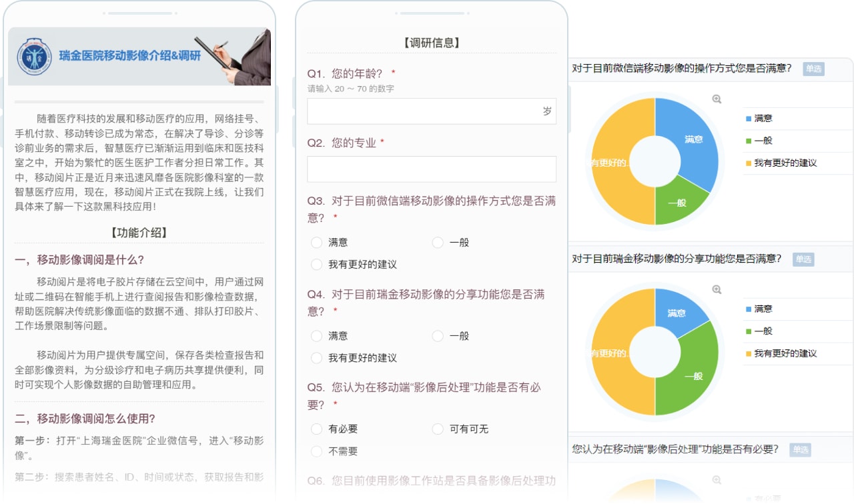854x504 pixels.
Task: Click the magnifier icon on the sharing function chart
Action: (717, 290)
